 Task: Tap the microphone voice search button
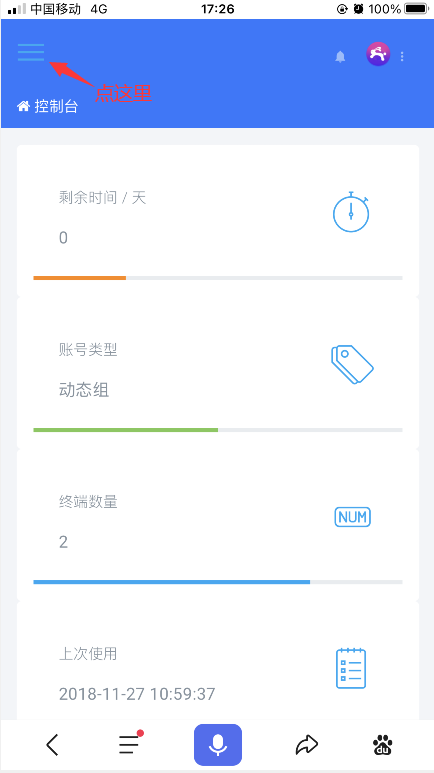click(x=217, y=744)
